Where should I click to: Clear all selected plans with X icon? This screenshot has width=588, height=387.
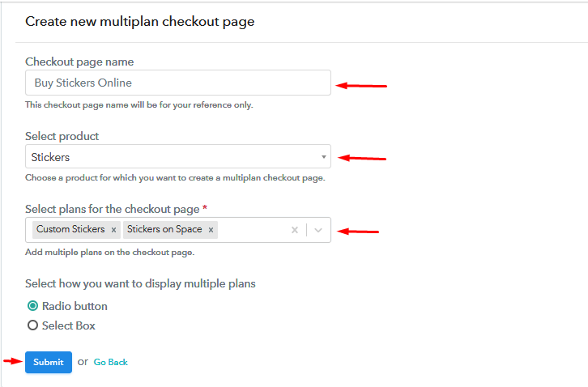click(x=295, y=230)
